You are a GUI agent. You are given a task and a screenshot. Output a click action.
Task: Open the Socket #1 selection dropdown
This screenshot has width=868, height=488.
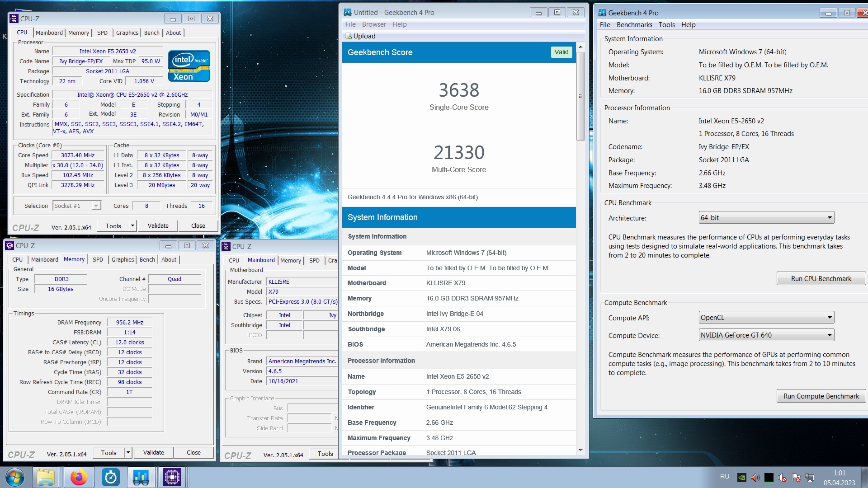pyautogui.click(x=77, y=206)
